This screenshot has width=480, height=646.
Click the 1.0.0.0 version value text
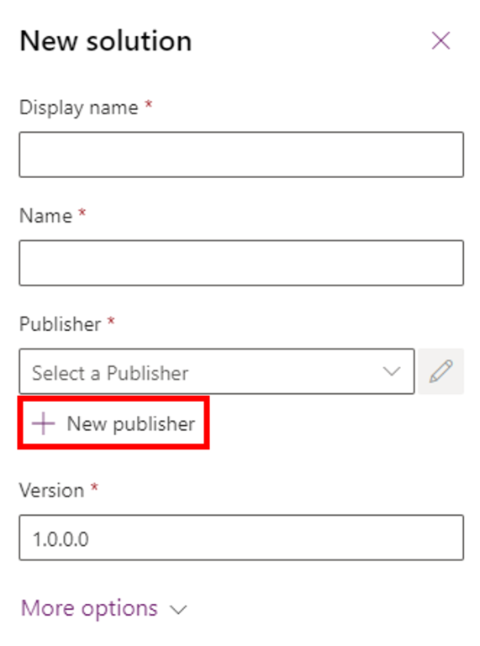[61, 539]
